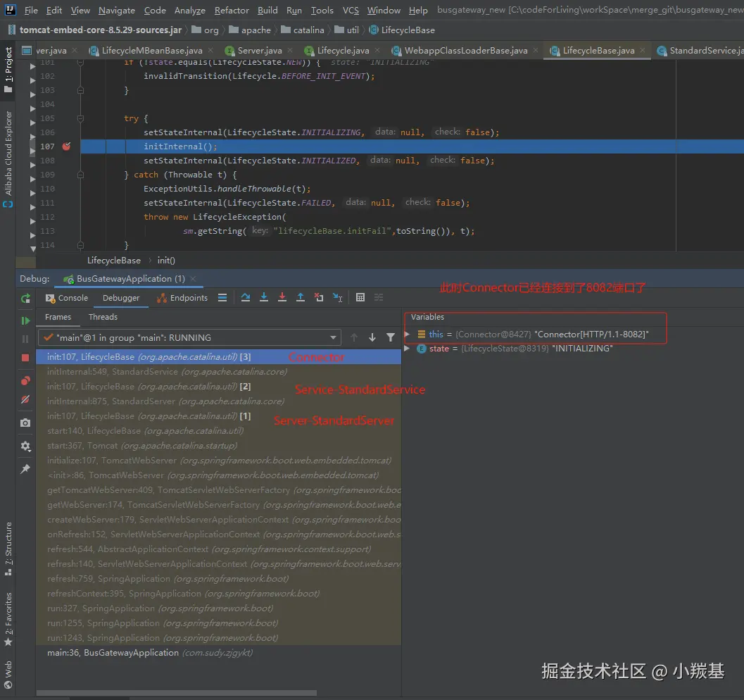Image resolution: width=744 pixels, height=700 pixels.
Task: Rerun BusGatewayApplication with the rerun icon
Action: (25, 298)
